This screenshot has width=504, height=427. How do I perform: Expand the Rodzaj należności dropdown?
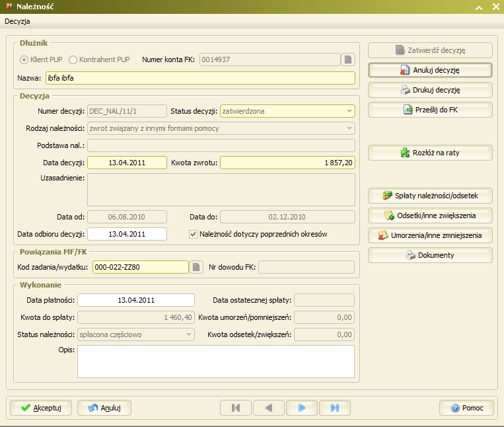coord(349,129)
